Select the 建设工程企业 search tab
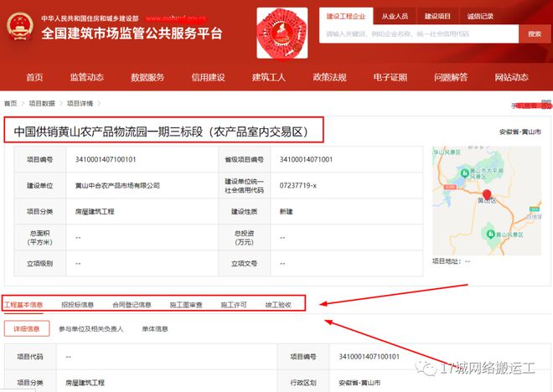Viewport: 553px width, 392px height. [346, 16]
